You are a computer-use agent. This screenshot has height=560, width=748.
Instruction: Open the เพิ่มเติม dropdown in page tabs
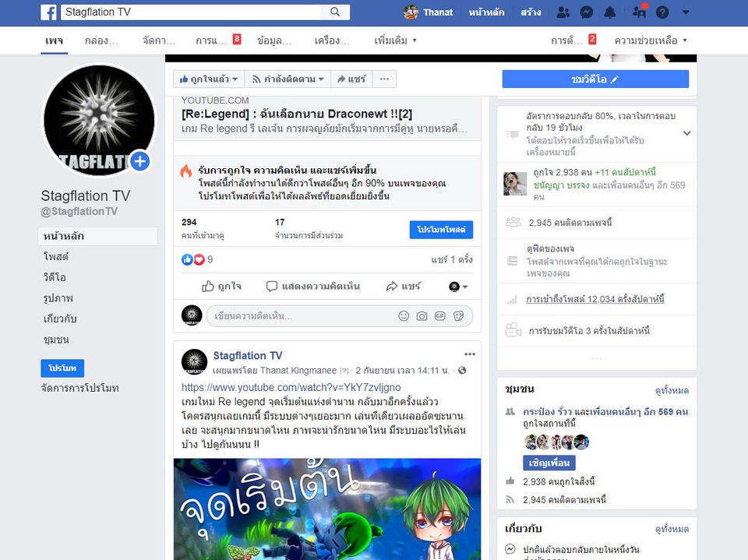click(x=396, y=41)
